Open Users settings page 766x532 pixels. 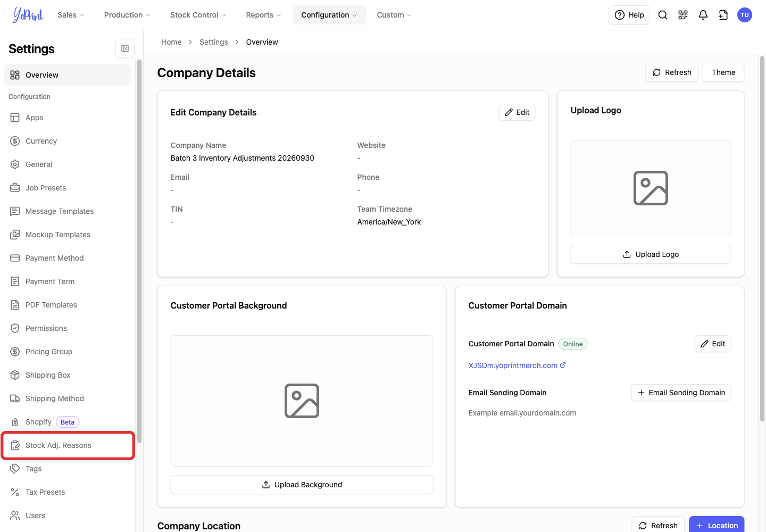click(68, 516)
